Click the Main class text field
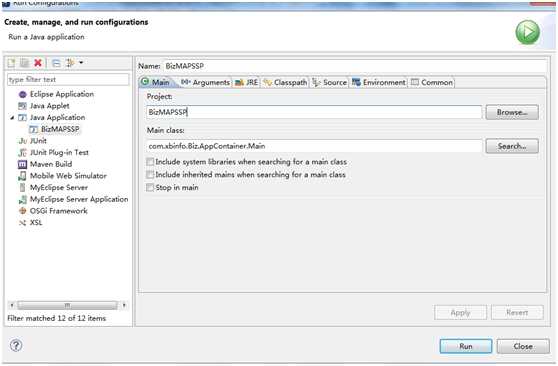The height and width of the screenshot is (366, 558). 314,146
